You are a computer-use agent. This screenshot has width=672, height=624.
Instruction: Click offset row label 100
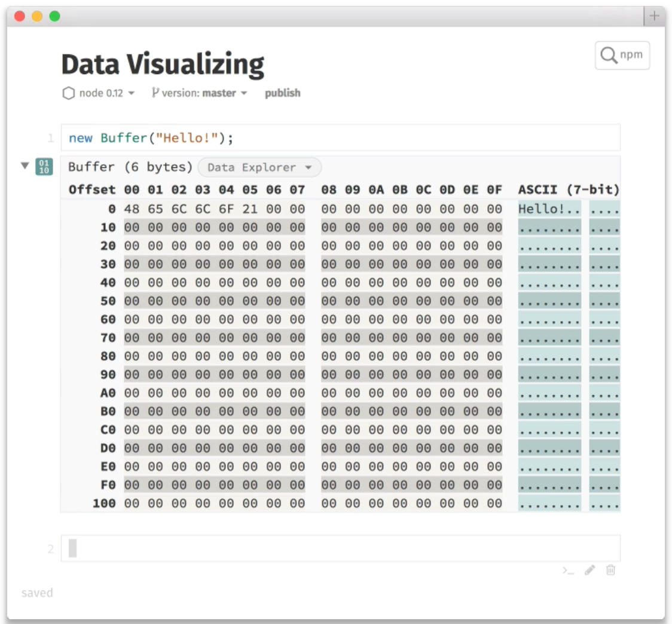104,503
